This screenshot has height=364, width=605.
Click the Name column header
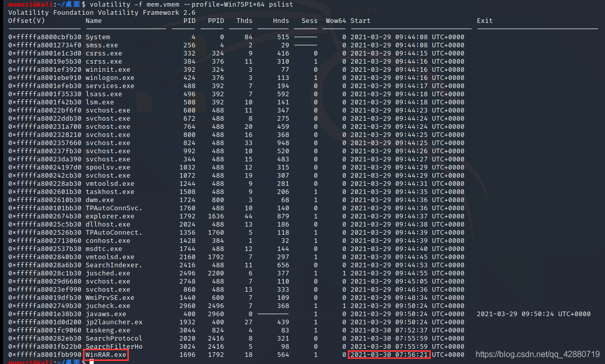click(94, 20)
